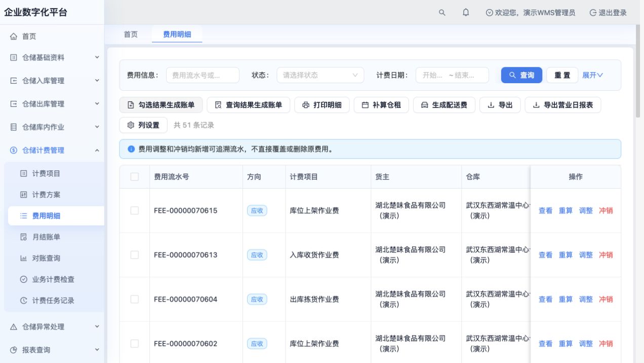Open 费用明细 in sidebar menu
The height and width of the screenshot is (363, 644).
click(56, 216)
